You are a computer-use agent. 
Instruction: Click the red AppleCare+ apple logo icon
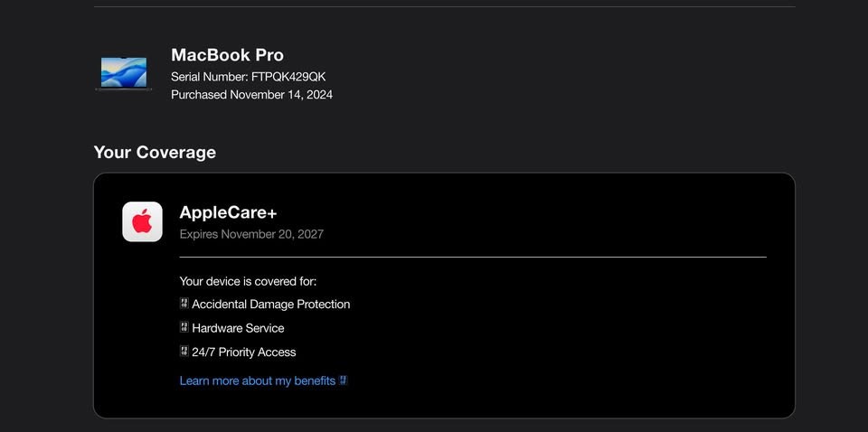(x=142, y=221)
